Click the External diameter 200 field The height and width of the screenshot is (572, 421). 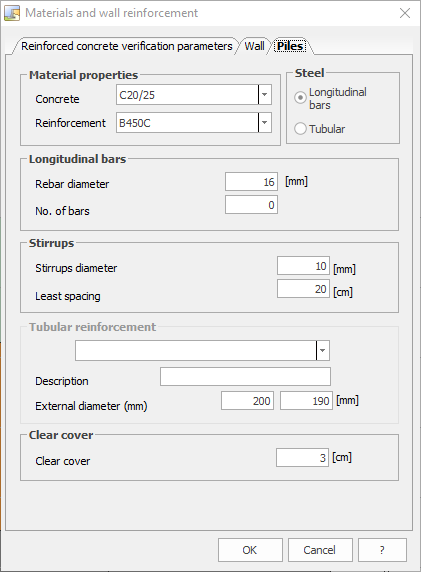pyautogui.click(x=247, y=401)
